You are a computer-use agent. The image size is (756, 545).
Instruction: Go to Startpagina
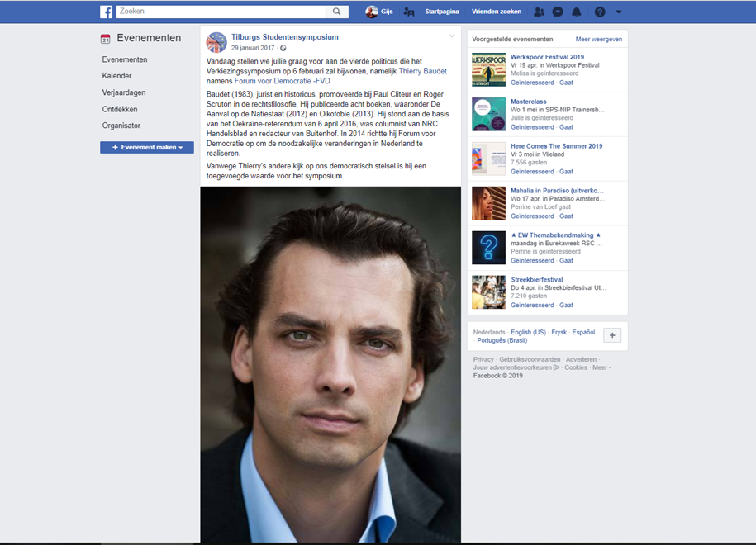click(441, 12)
